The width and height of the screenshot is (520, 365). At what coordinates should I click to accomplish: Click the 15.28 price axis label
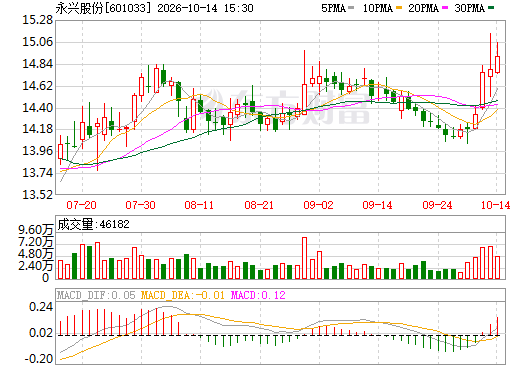(38, 20)
